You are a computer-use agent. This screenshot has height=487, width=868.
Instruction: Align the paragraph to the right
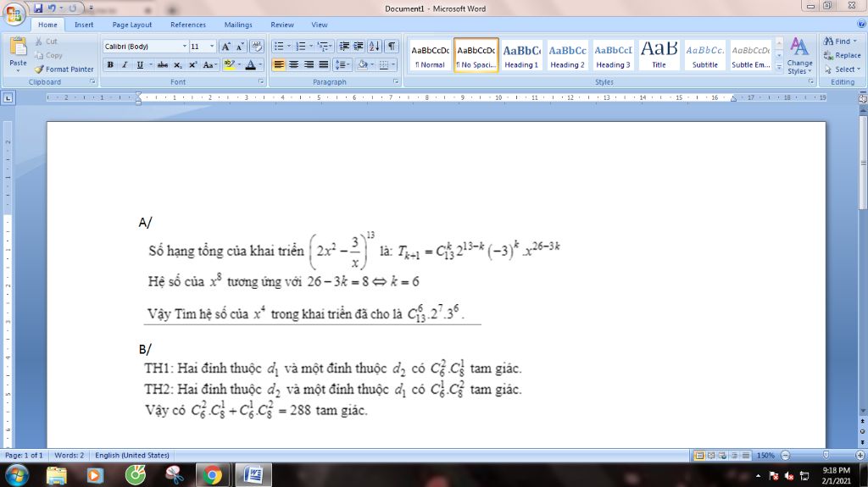(x=309, y=64)
